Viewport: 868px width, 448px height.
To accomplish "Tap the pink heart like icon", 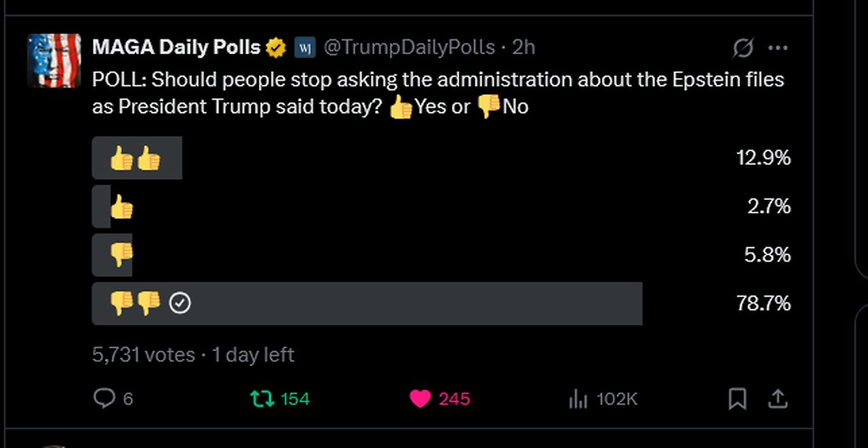I will [420, 399].
